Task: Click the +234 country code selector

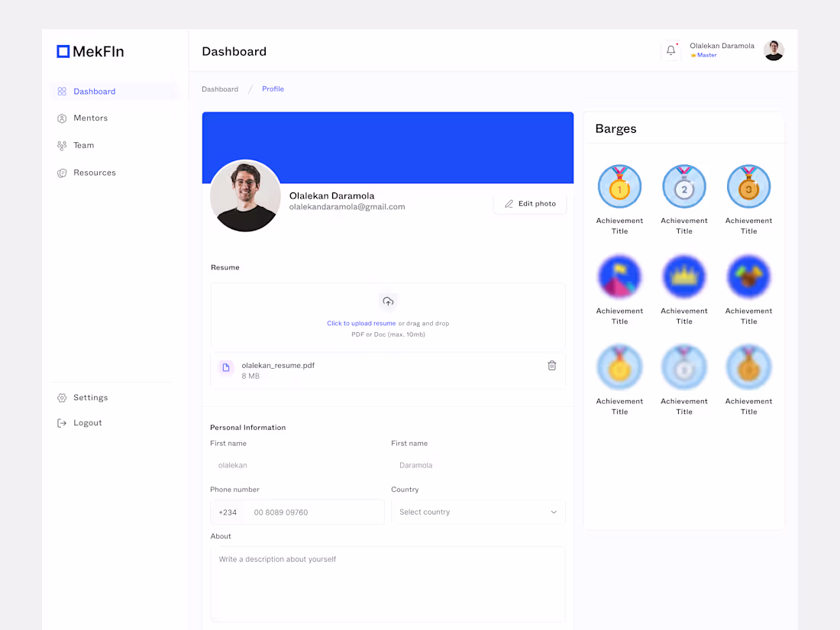Action: (228, 512)
